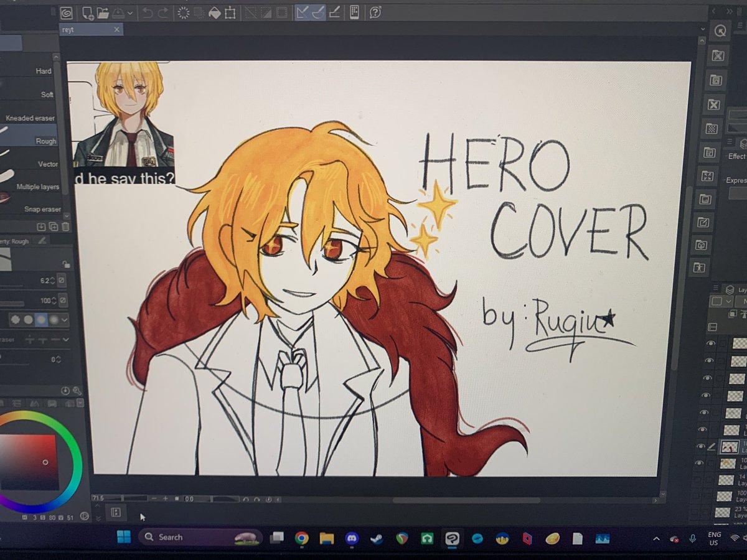Image resolution: width=747 pixels, height=560 pixels.
Task: Select the softest brush tip preset
Action: click(54, 320)
